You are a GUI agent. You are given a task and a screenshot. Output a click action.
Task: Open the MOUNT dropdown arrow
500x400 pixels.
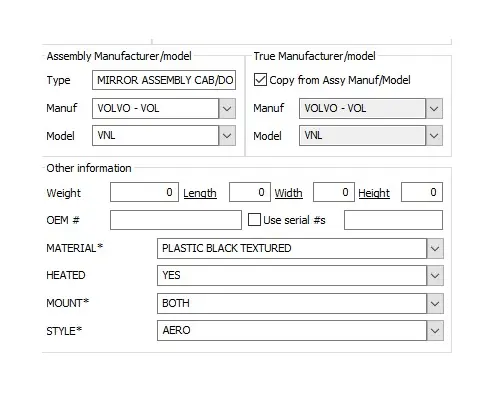pos(435,303)
